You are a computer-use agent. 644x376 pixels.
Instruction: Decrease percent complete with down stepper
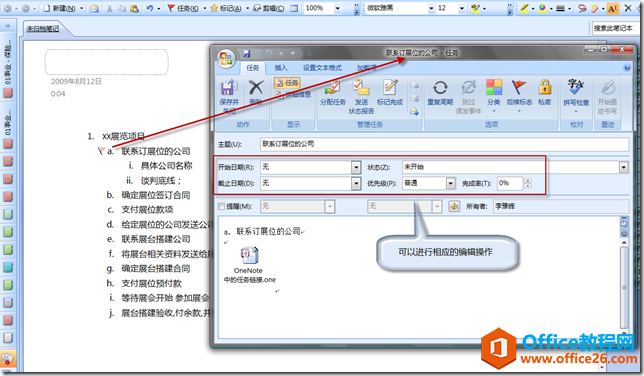point(528,186)
